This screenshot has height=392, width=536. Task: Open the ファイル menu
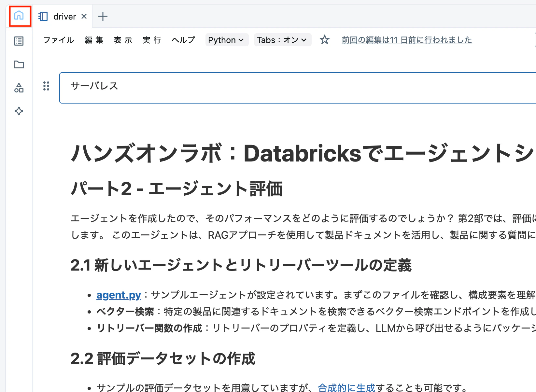point(59,40)
